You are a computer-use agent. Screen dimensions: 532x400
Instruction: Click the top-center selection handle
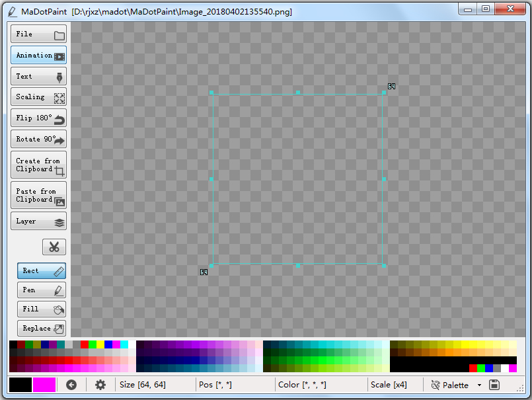(x=298, y=93)
